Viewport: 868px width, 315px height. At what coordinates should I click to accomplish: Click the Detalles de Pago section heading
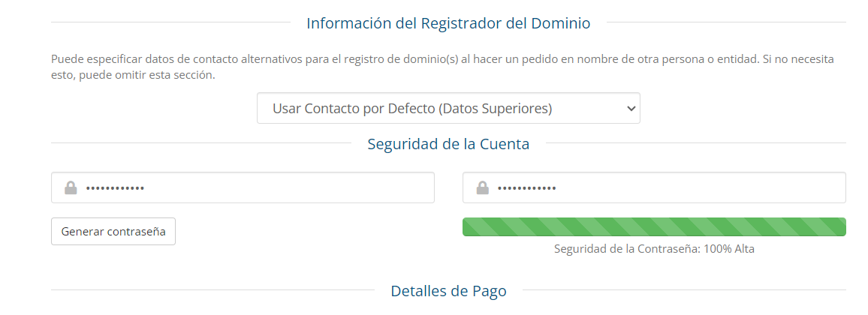[x=448, y=291]
